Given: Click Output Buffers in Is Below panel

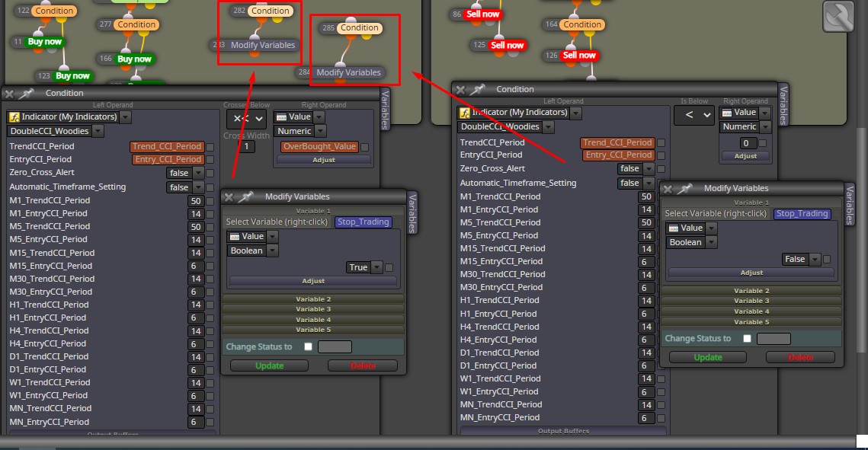Looking at the screenshot, I should [x=563, y=431].
